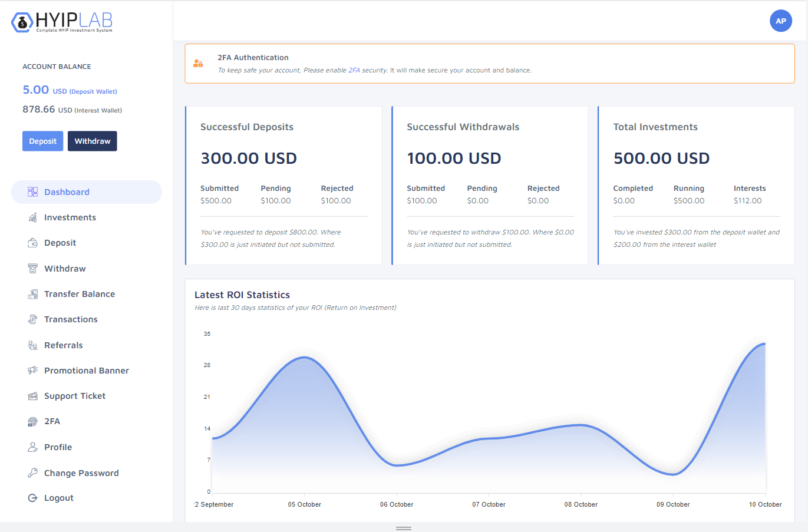Image resolution: width=808 pixels, height=532 pixels.
Task: Click the Withdraw sidebar icon
Action: tap(32, 269)
